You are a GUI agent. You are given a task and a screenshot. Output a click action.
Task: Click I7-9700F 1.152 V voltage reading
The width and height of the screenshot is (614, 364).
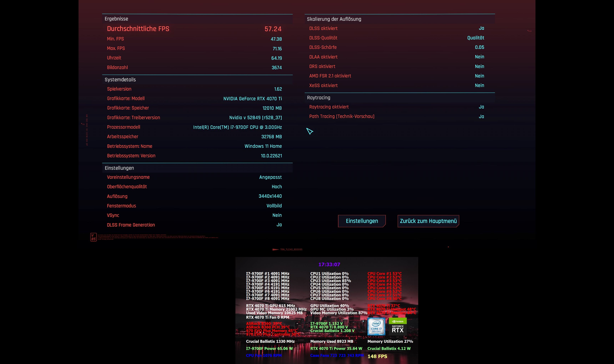coord(326,323)
